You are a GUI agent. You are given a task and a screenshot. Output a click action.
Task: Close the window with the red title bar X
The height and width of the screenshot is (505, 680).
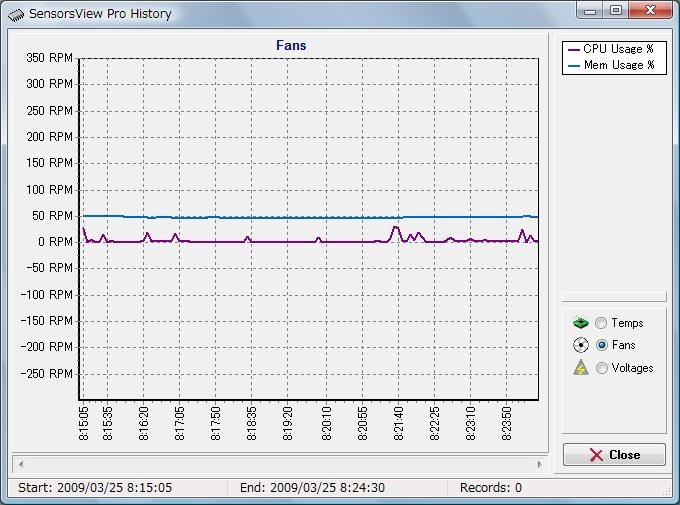(x=650, y=10)
